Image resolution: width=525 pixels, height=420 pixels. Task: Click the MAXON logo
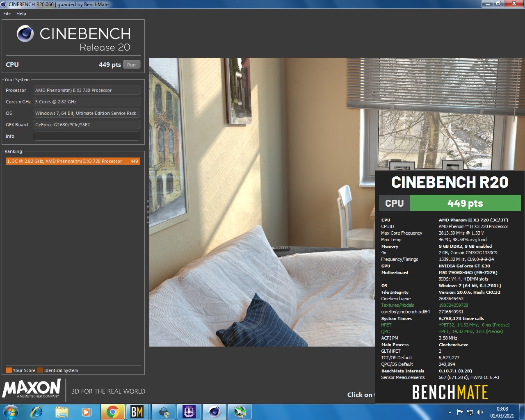[32, 388]
